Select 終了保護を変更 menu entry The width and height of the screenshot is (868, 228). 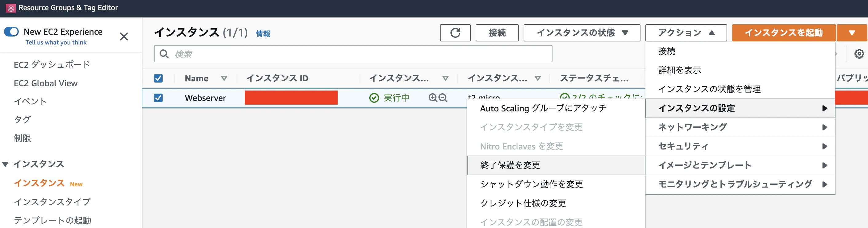[x=556, y=165]
